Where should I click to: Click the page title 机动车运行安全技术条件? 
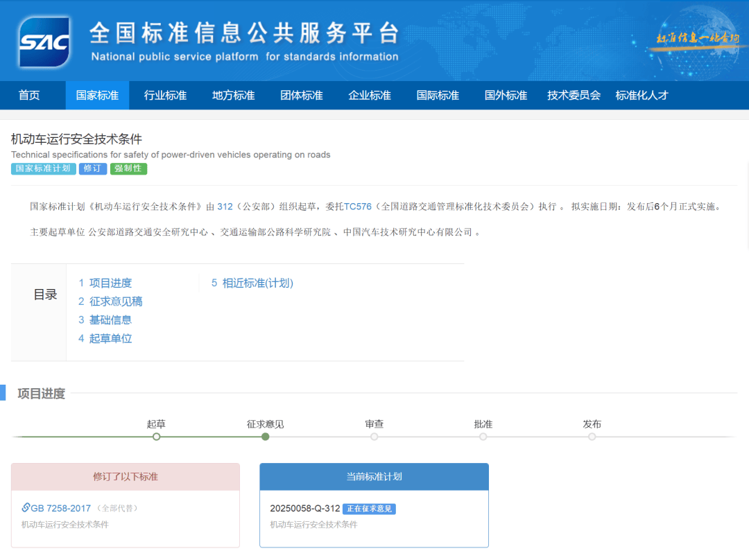pos(76,139)
